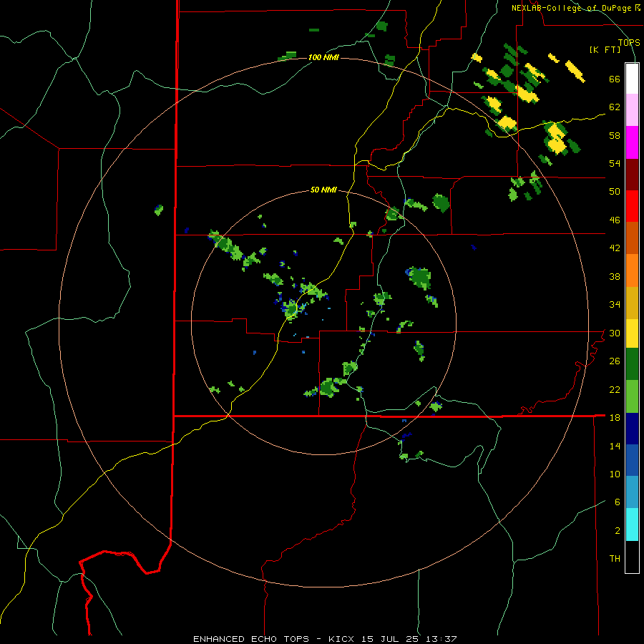The height and width of the screenshot is (644, 644).
Task: Click the maroon legend color segment
Action: coord(632,174)
